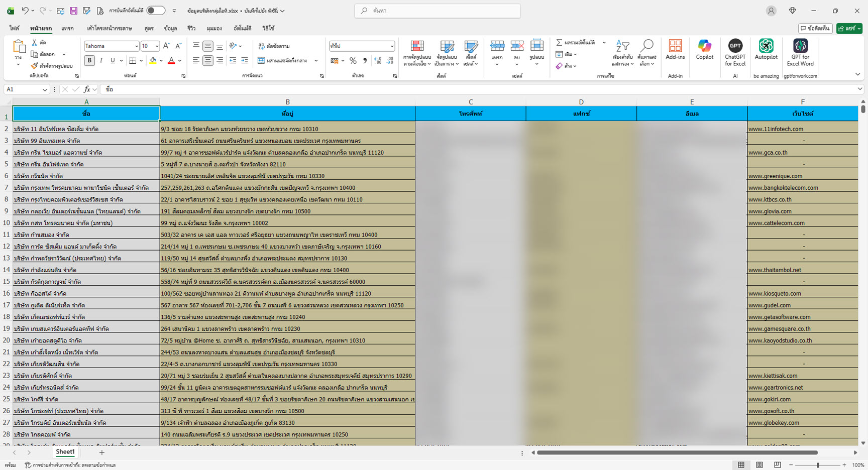Image resolution: width=868 pixels, height=470 pixels.
Task: Click the percent style icon
Action: tap(353, 61)
